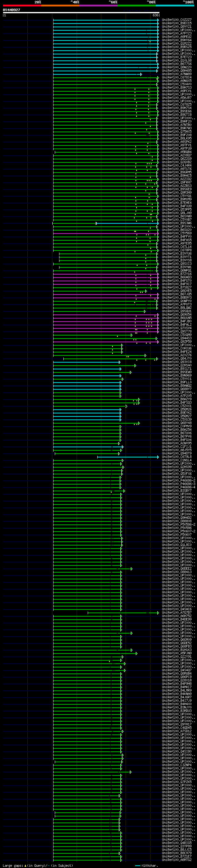Click UniRef100_Q8GVE5 label
The height and width of the screenshot is (868, 197).
click(176, 291)
